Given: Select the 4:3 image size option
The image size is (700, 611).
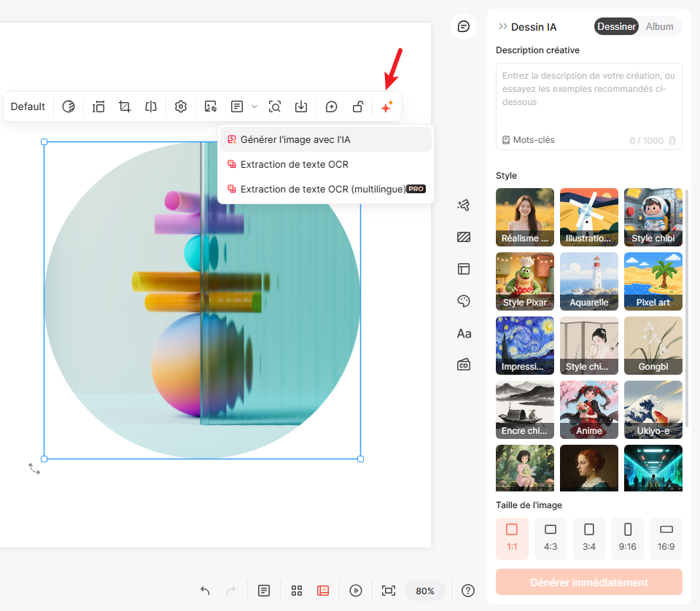Looking at the screenshot, I should pyautogui.click(x=551, y=538).
